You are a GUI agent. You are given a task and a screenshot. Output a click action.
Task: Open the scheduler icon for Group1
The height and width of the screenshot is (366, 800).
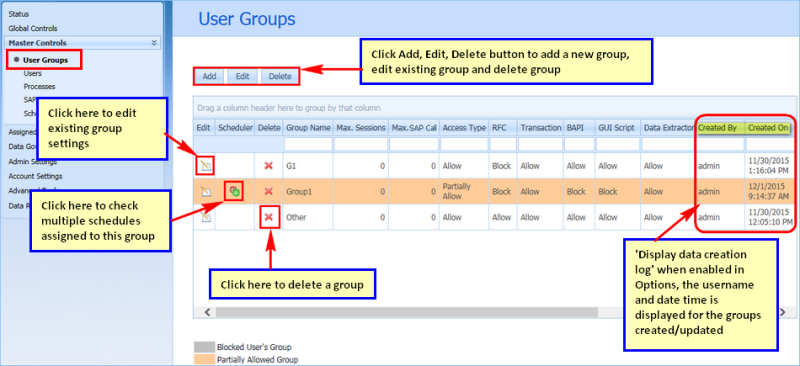(x=234, y=191)
